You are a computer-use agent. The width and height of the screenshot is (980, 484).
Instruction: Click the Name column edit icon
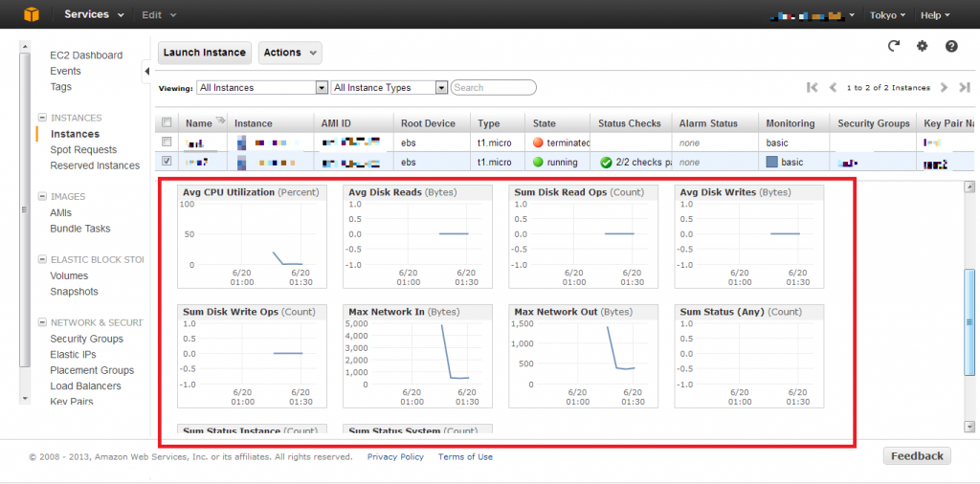tap(219, 121)
